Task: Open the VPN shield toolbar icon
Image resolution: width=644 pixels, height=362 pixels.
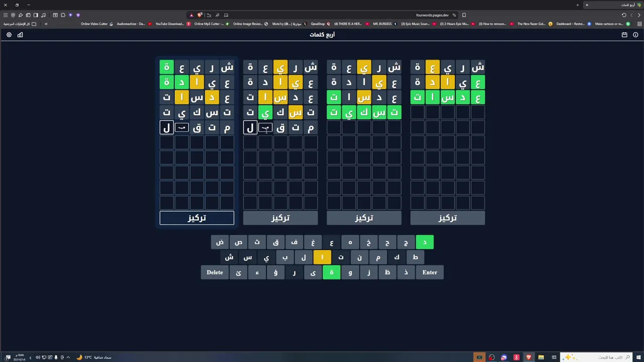Action: pyautogui.click(x=13, y=15)
